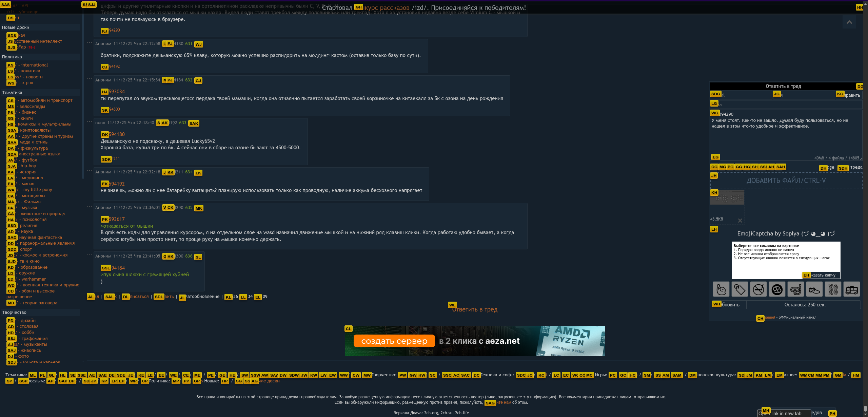The width and height of the screenshot is (868, 417).
Task: Toggle the Автообновление checkbox
Action: [x=182, y=297]
